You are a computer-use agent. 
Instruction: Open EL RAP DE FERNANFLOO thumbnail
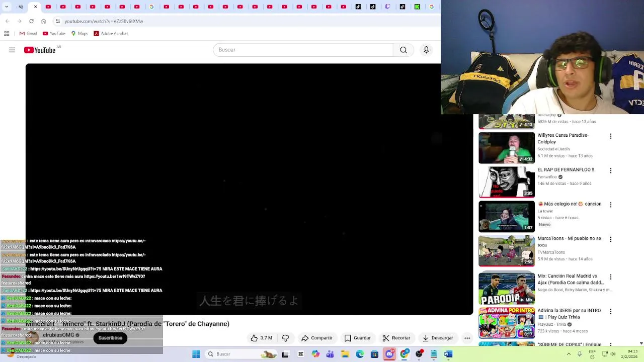click(x=507, y=182)
